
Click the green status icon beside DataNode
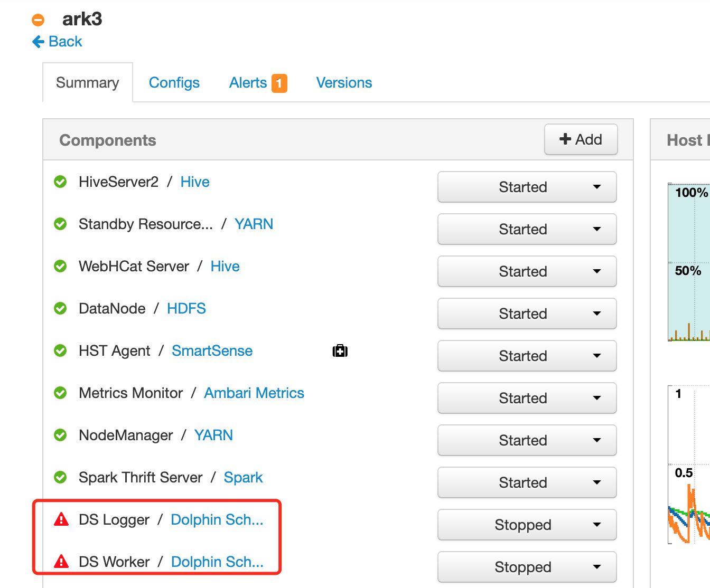[61, 308]
